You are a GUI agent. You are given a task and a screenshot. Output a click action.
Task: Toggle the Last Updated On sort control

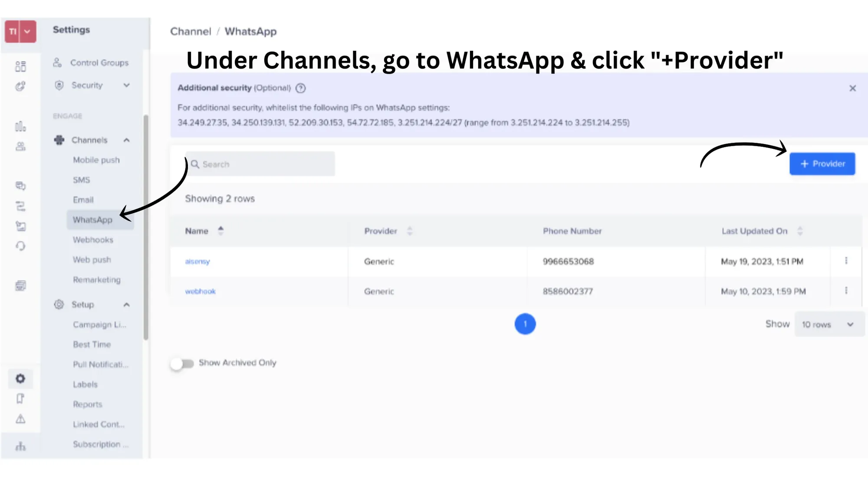click(800, 231)
